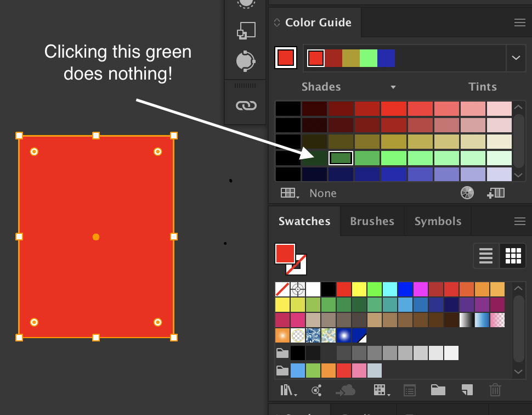Open the Swatches panel menu
The image size is (532, 415).
pyautogui.click(x=519, y=221)
